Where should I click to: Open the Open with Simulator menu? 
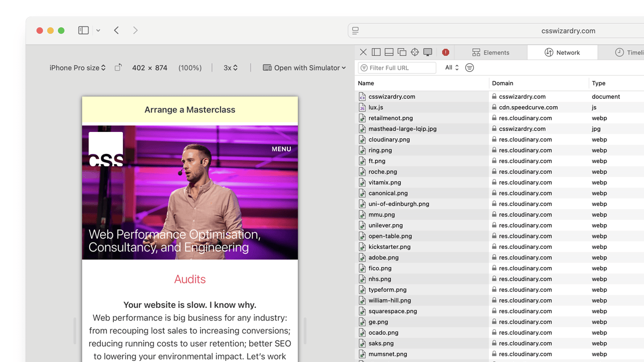pos(304,68)
